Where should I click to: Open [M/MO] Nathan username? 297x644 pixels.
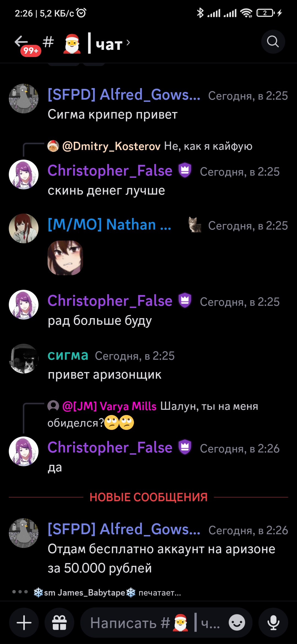tap(109, 225)
